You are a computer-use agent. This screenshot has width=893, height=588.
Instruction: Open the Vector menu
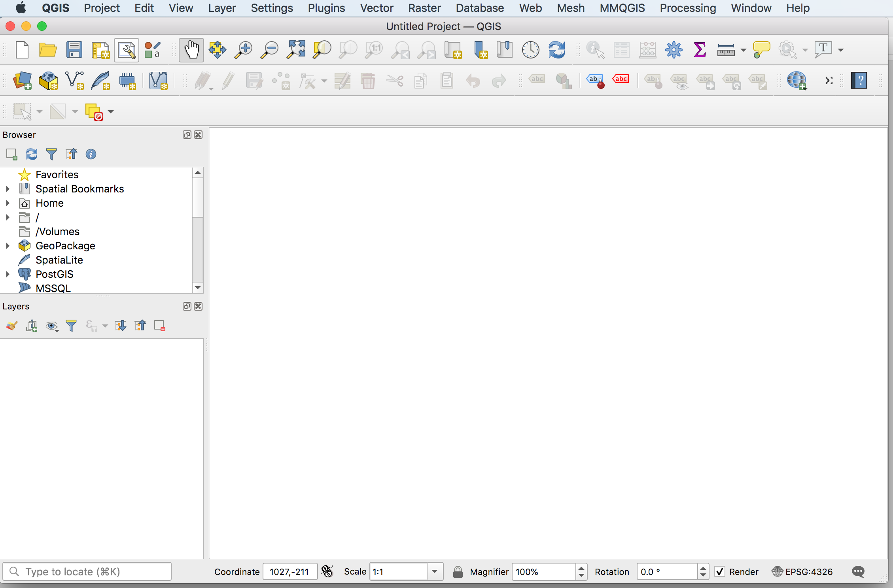pos(376,8)
